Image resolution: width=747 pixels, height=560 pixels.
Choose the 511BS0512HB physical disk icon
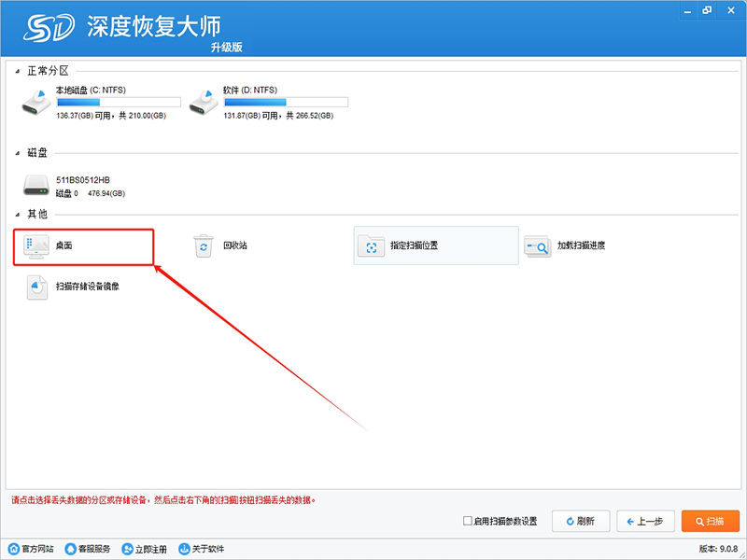(x=38, y=186)
